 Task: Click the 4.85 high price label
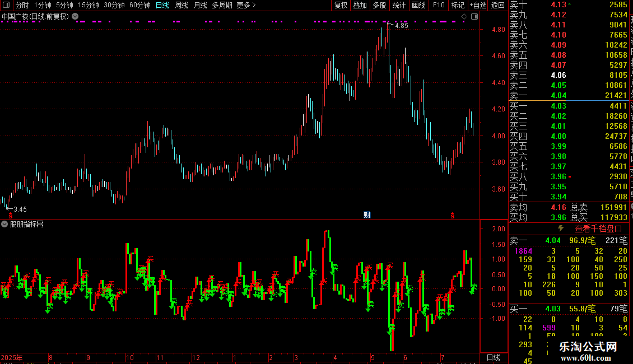[x=401, y=25]
